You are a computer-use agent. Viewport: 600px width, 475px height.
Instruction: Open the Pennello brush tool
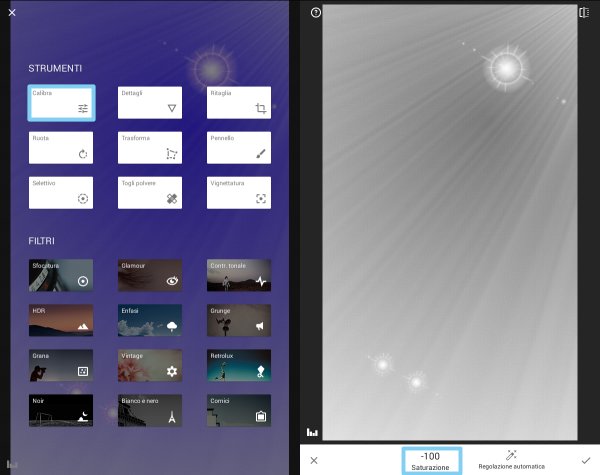[x=240, y=147]
